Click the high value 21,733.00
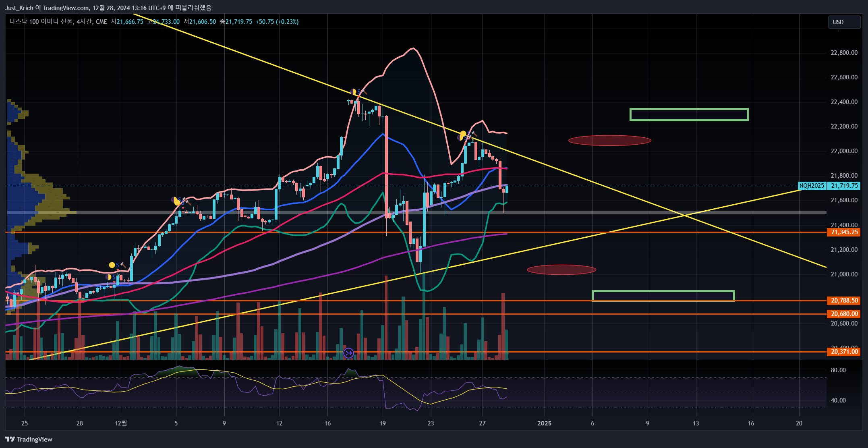Image resolution: width=868 pixels, height=448 pixels. [166, 22]
